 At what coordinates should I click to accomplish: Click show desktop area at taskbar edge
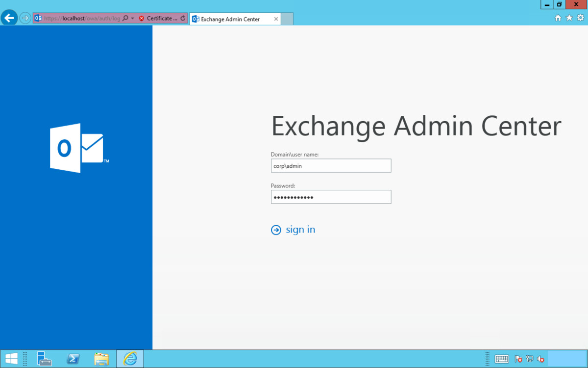585,359
